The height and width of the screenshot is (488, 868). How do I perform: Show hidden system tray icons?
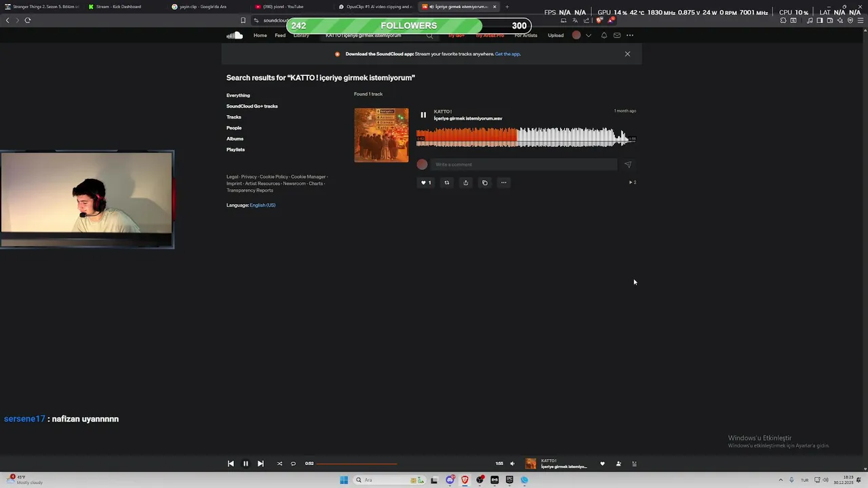[x=781, y=480]
